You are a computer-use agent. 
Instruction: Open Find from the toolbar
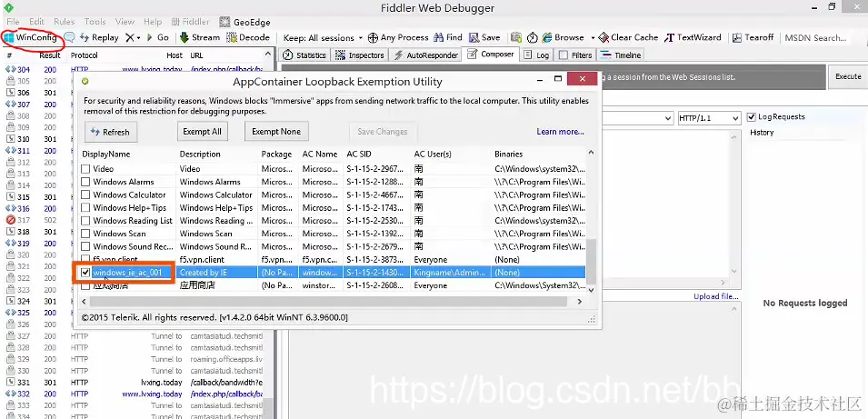(x=448, y=37)
